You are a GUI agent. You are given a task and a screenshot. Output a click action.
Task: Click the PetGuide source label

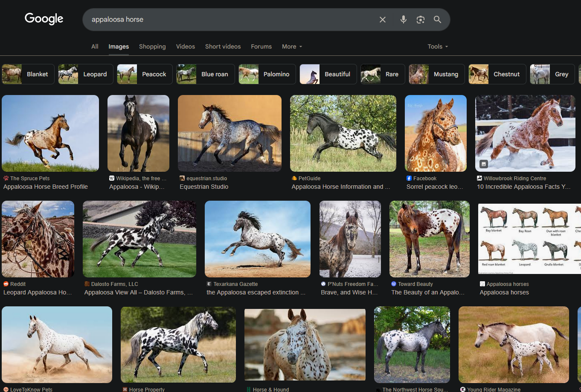309,179
